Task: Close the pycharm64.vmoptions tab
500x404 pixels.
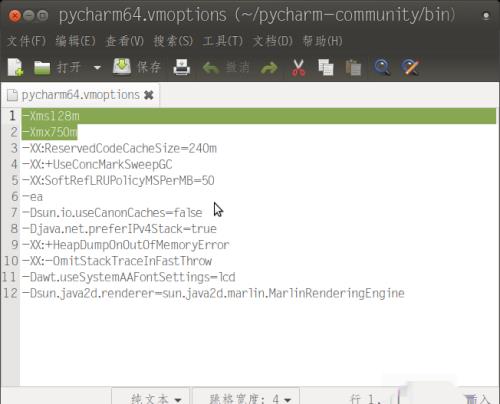Action: coord(149,95)
